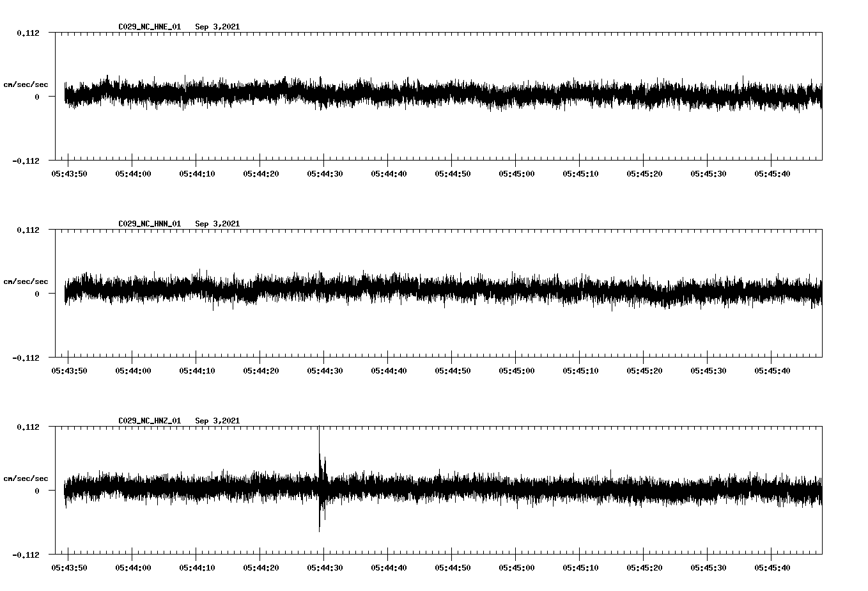
Task: Click the -0.112 lower limit label on HNN axis
Action: pos(26,358)
